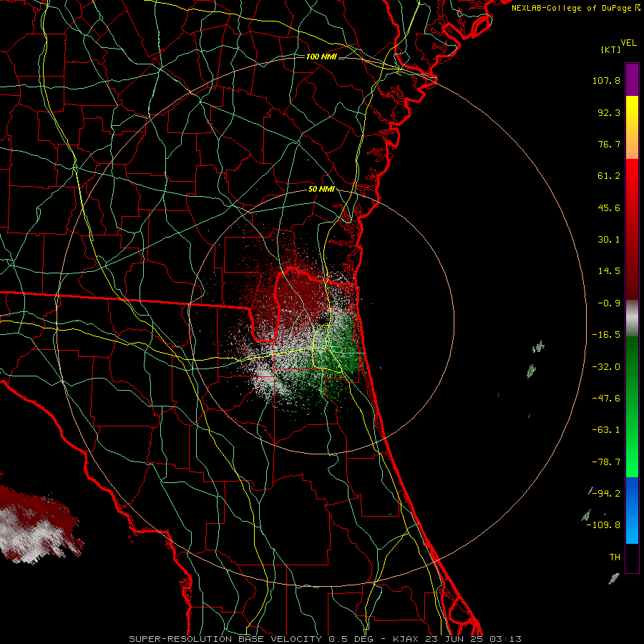Click the 100 NMI range ring label
Screen dimensions: 644x644
point(321,57)
